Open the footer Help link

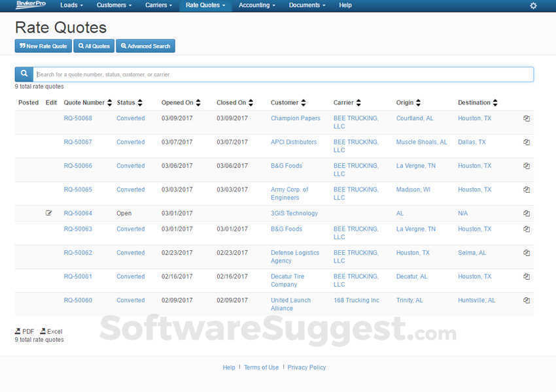tap(229, 368)
